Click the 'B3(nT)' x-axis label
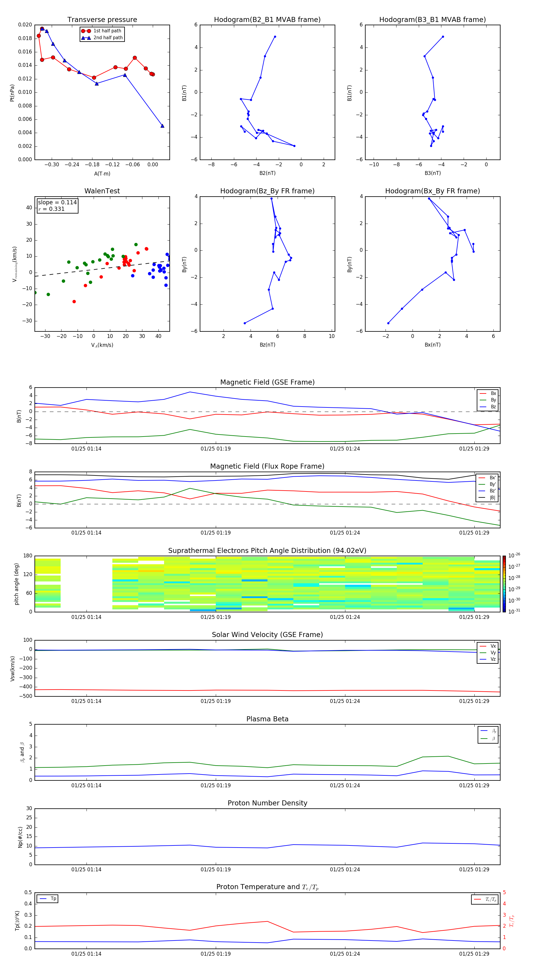Image resolution: width=535 pixels, height=980 pixels. [x=432, y=173]
